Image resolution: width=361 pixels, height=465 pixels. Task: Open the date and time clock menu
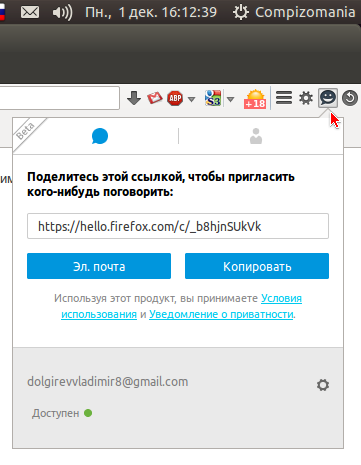[151, 13]
